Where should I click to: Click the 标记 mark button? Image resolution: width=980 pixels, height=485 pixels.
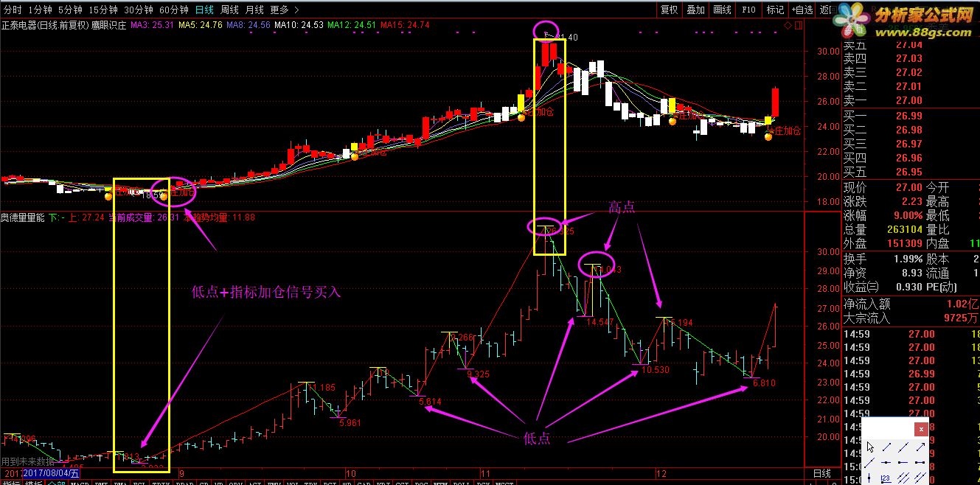coord(775,10)
